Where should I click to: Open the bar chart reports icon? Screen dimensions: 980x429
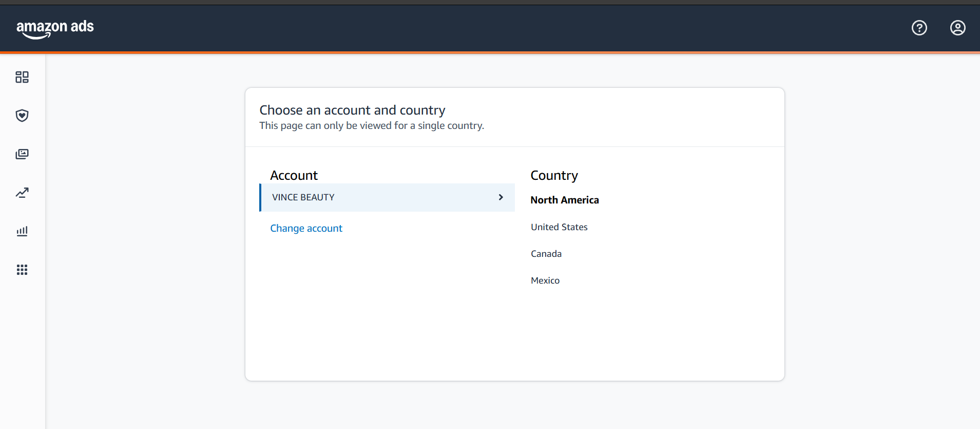pyautogui.click(x=22, y=231)
